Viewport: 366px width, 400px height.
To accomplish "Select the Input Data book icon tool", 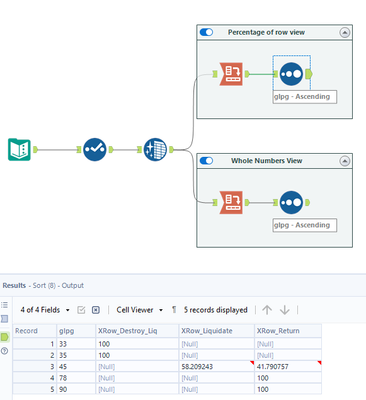I will [19, 149].
